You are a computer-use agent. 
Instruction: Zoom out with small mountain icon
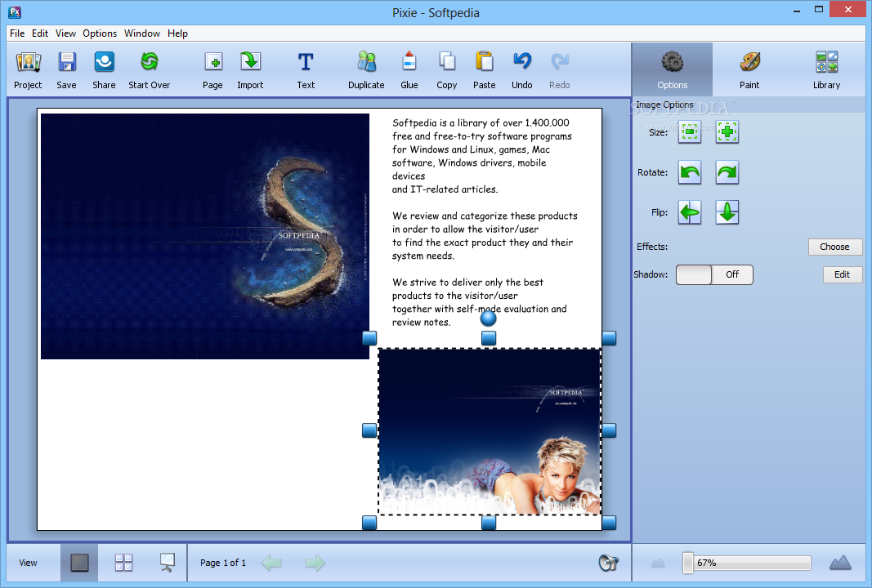(658, 563)
